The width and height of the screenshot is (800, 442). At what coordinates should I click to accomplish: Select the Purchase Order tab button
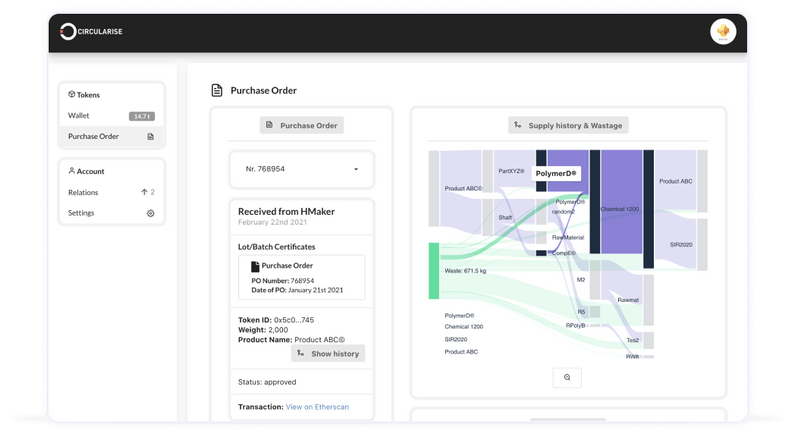(302, 125)
